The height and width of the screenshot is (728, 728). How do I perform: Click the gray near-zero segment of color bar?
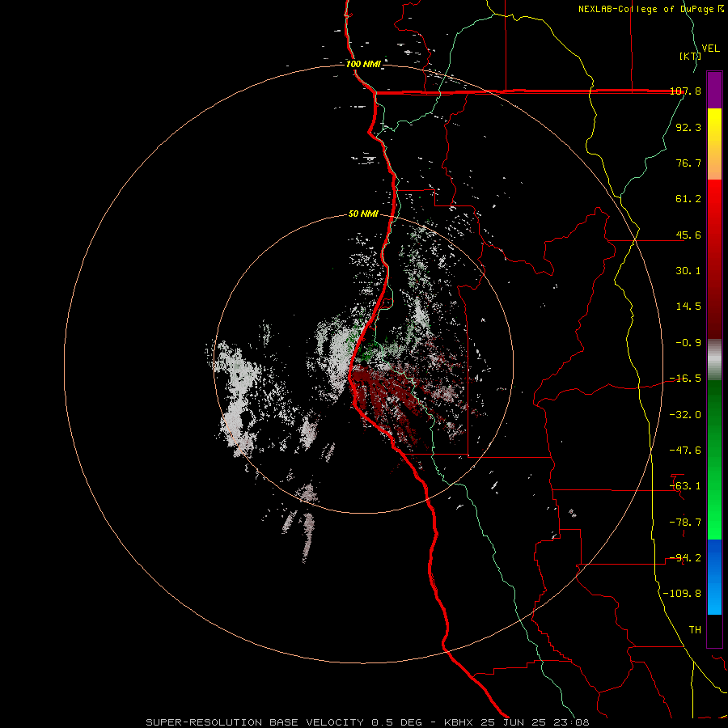pos(714,359)
